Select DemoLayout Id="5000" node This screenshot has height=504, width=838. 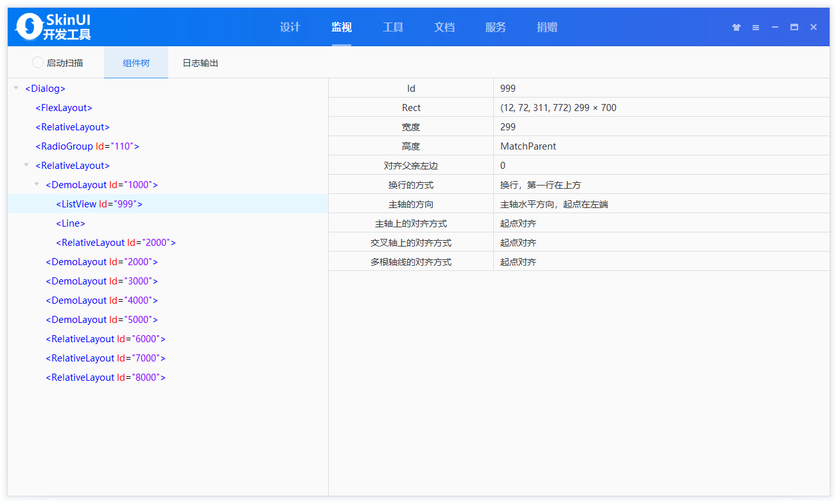tap(101, 320)
